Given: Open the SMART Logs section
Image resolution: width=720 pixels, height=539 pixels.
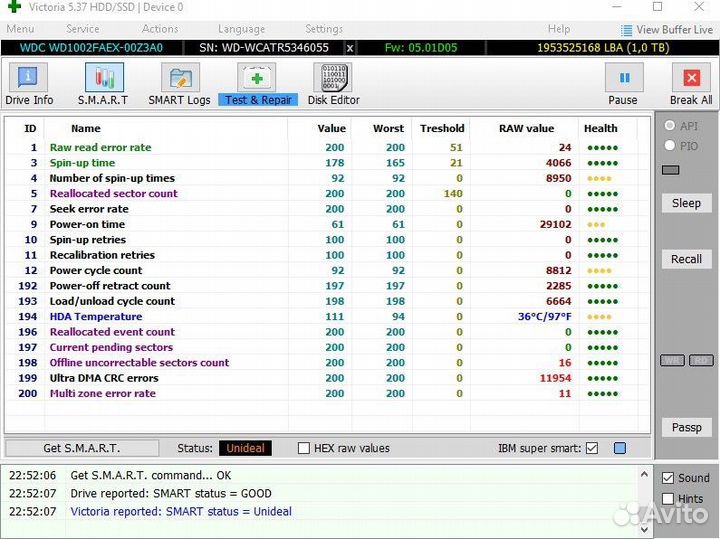Looking at the screenshot, I should (x=179, y=84).
